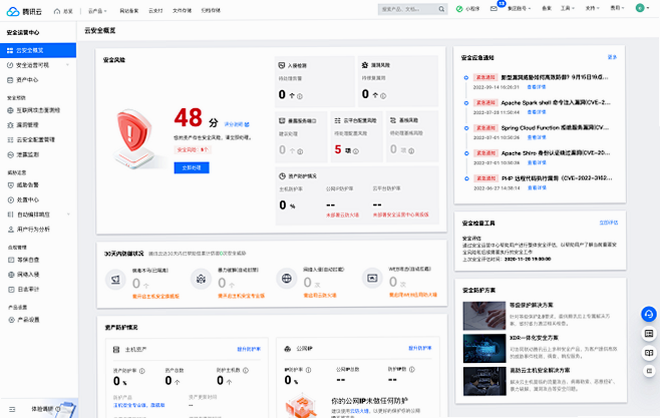Click 查看详情 under the Spring Cloud Function notice
The image size is (660, 418).
537,138
